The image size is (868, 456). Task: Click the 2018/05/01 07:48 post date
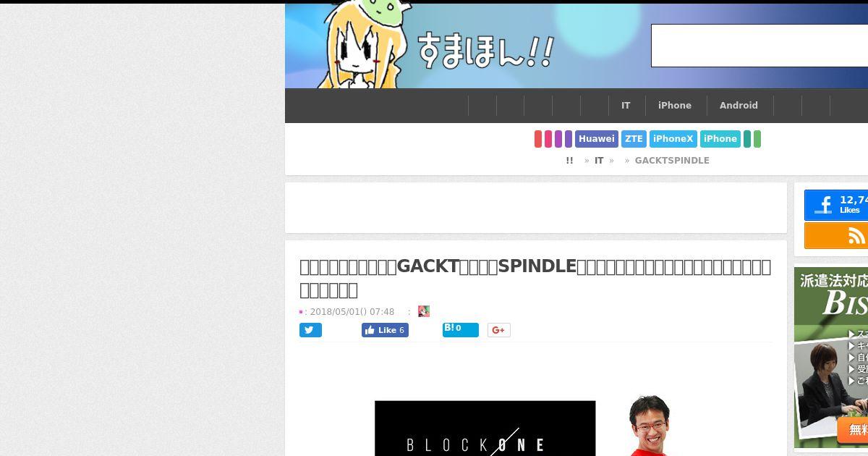(352, 312)
